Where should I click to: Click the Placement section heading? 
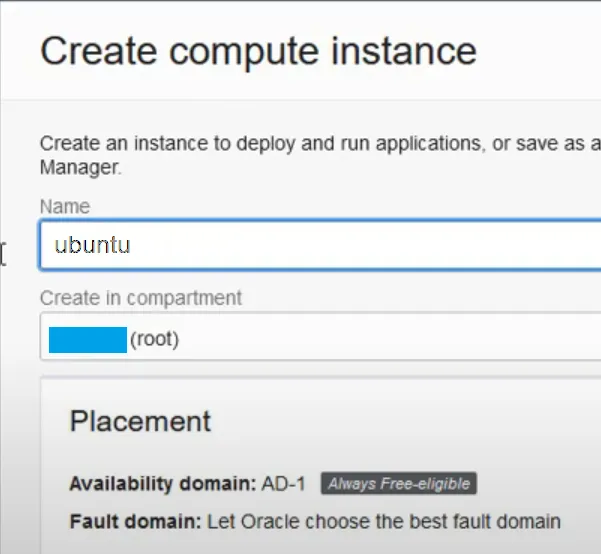(140, 421)
